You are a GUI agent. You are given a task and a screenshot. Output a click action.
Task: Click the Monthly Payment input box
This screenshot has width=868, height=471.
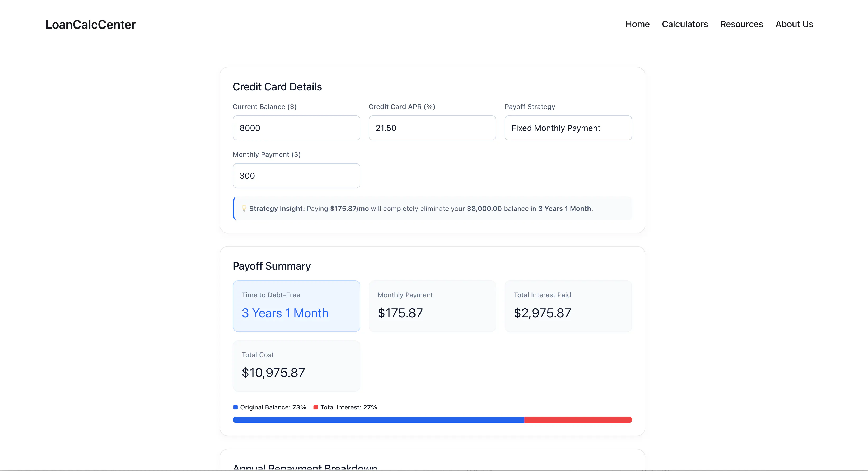pyautogui.click(x=296, y=176)
